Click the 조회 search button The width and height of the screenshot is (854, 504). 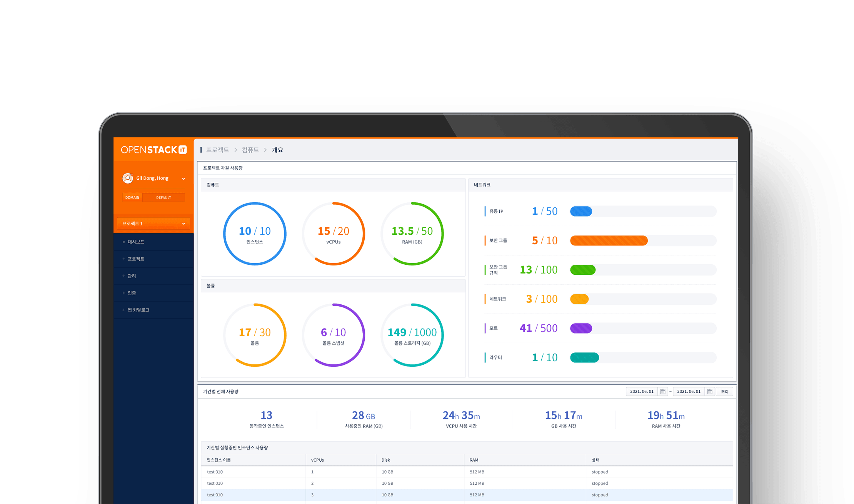click(724, 392)
